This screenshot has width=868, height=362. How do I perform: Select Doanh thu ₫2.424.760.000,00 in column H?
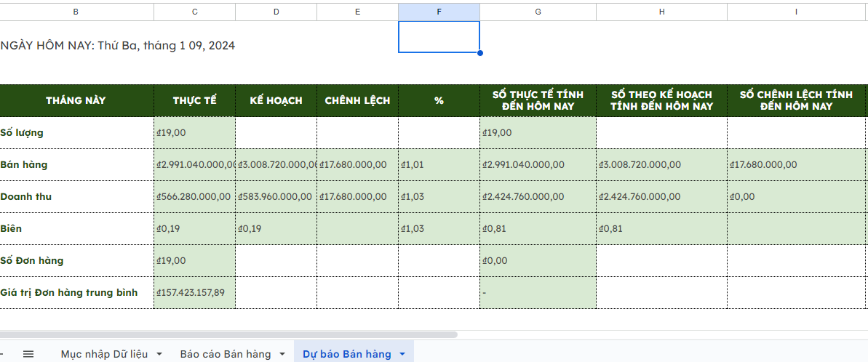[662, 197]
